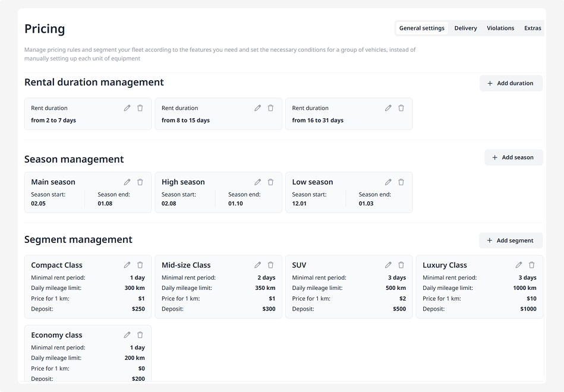Screen dimensions: 564x392
Task: Edit the 'from 16 to 31 days' duration
Action: [x=388, y=108]
